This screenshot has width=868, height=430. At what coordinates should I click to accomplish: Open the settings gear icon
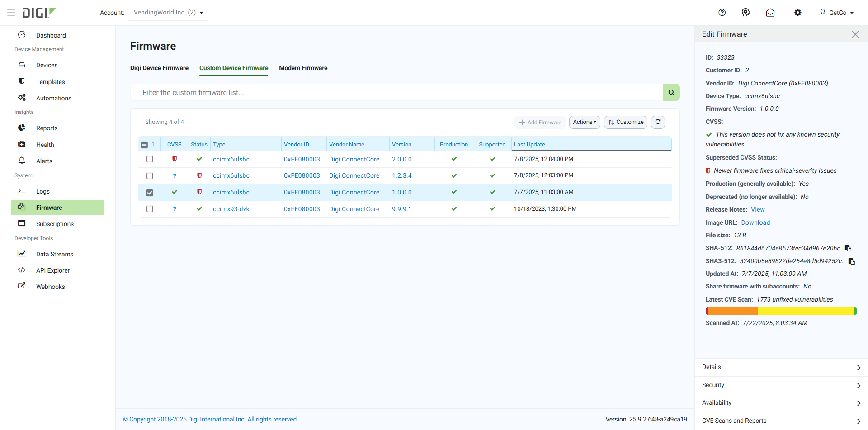pos(797,13)
